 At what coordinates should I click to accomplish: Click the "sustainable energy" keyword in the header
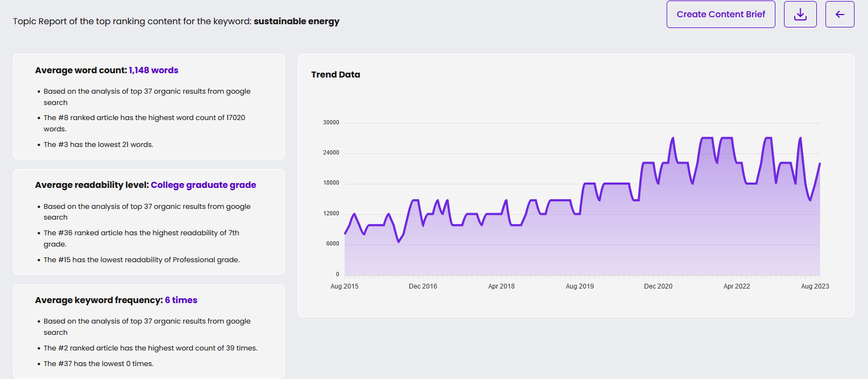[x=296, y=22]
